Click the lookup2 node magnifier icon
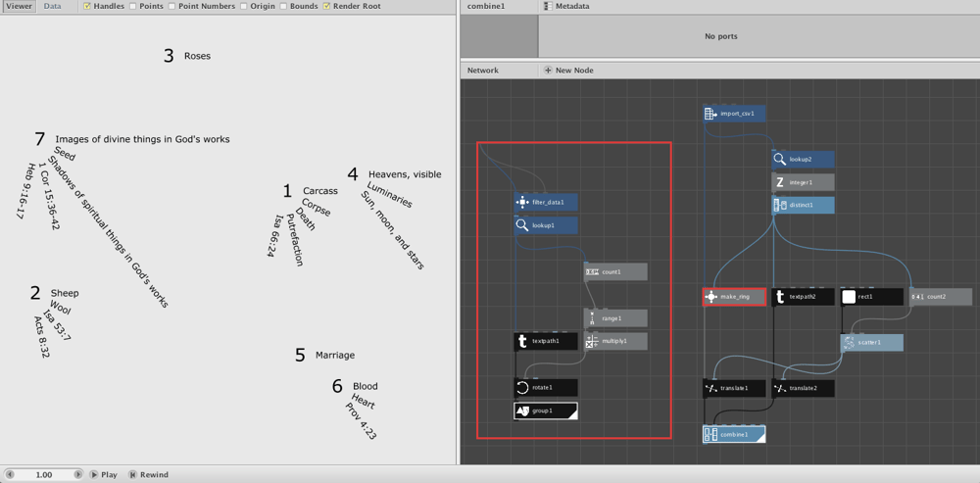 point(779,160)
